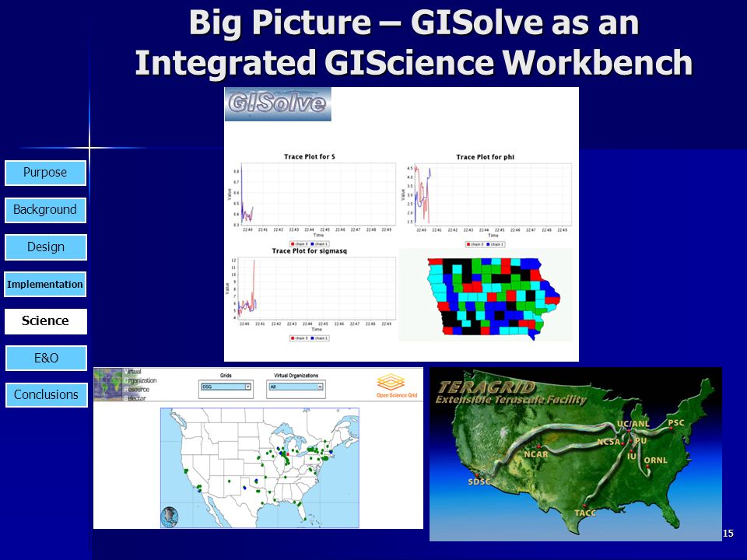Click the OSG United States resource map
The height and width of the screenshot is (560, 747).
coord(260,467)
